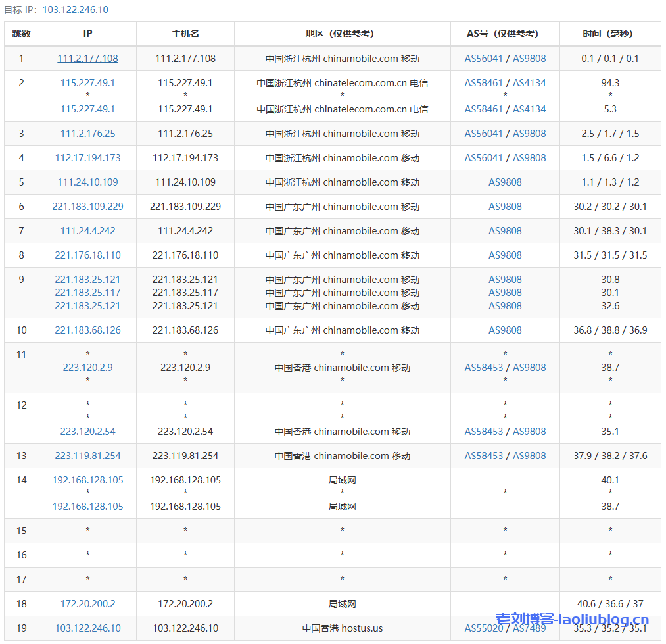Viewport: 666px width, 644px height.
Task: Click IP link 223.120.2.54
Action: [x=87, y=432]
